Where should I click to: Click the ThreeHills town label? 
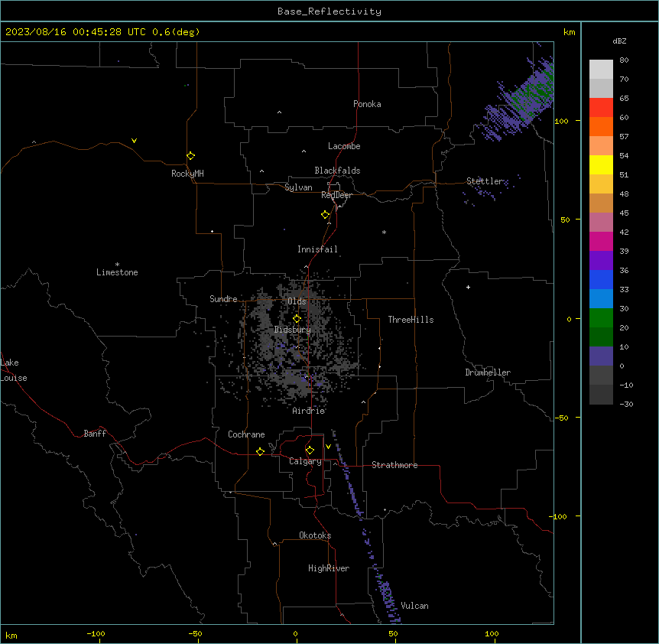411,320
